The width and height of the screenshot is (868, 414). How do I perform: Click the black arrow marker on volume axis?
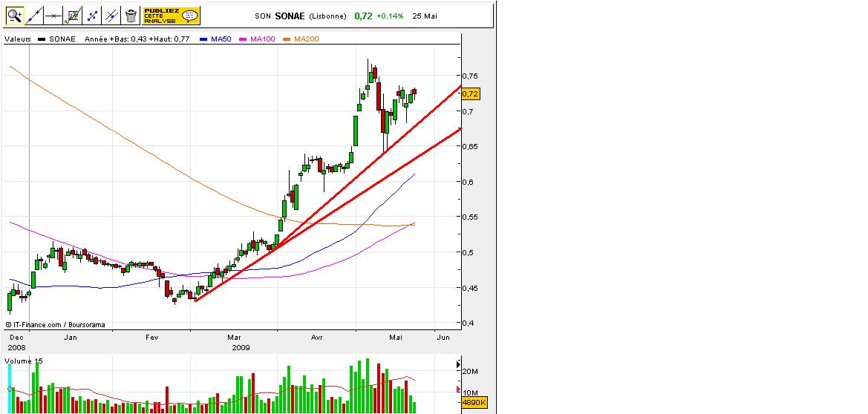click(458, 365)
